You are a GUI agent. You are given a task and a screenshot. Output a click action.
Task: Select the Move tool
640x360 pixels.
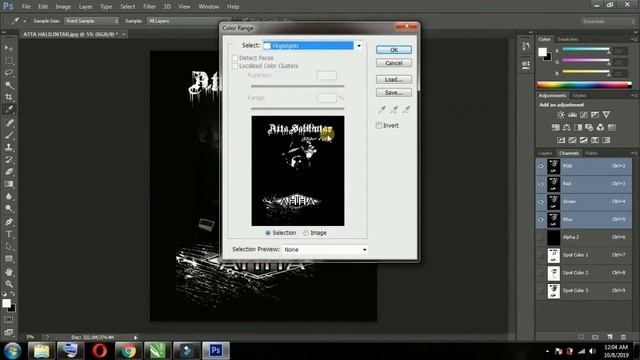[9, 48]
